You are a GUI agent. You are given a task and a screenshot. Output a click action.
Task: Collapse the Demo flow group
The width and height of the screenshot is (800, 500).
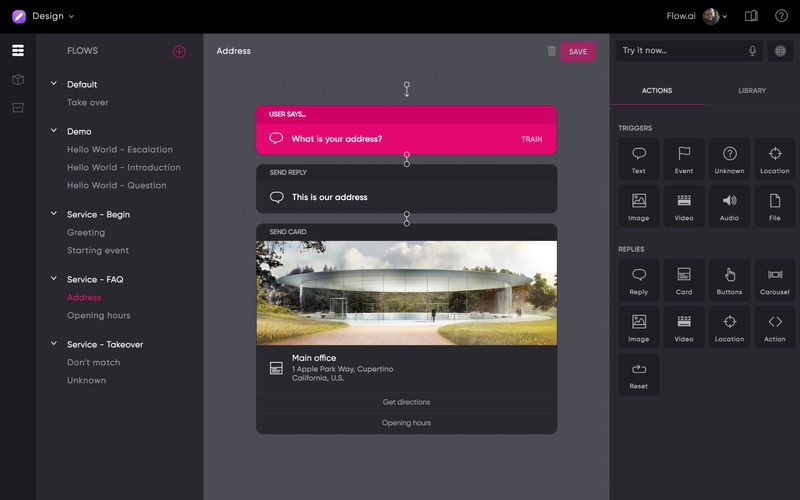[x=54, y=131]
